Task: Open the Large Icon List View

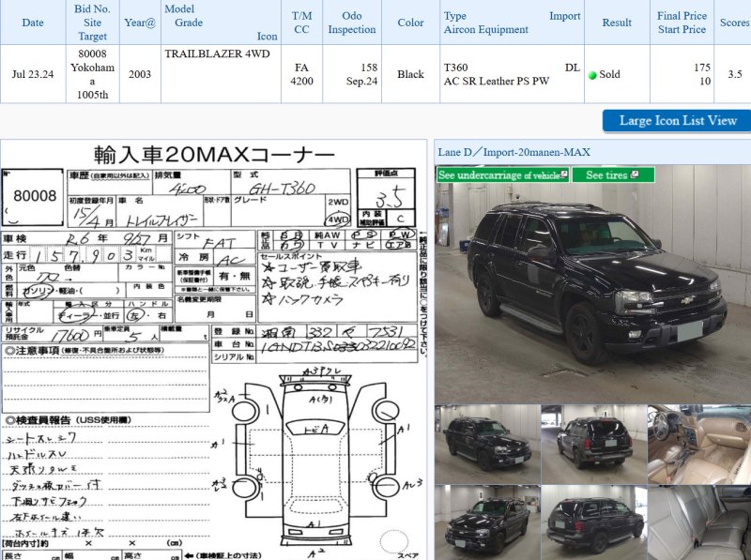Action: coord(677,120)
